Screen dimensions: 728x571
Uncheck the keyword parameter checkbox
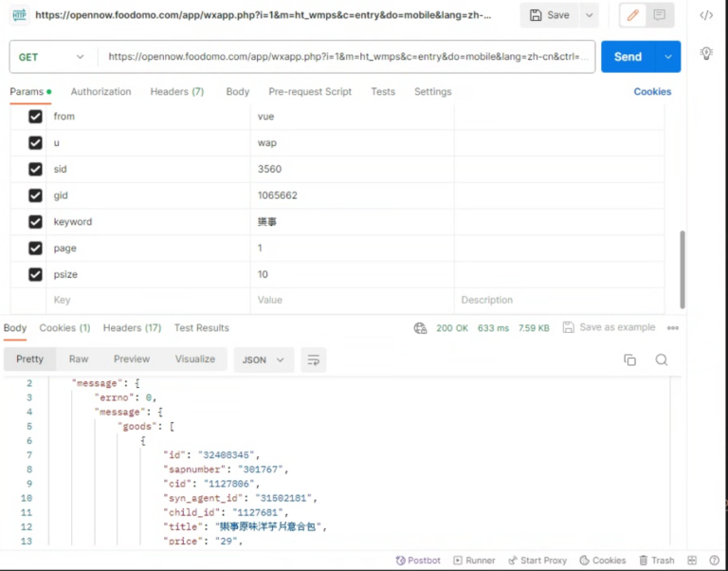(x=35, y=222)
